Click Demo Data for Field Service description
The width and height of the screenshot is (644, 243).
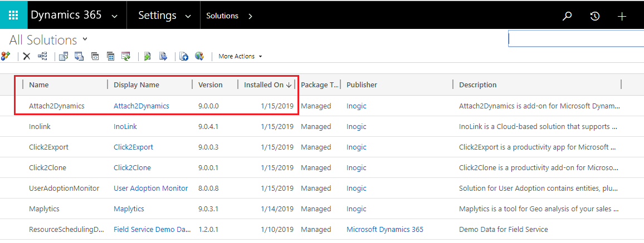[503, 229]
